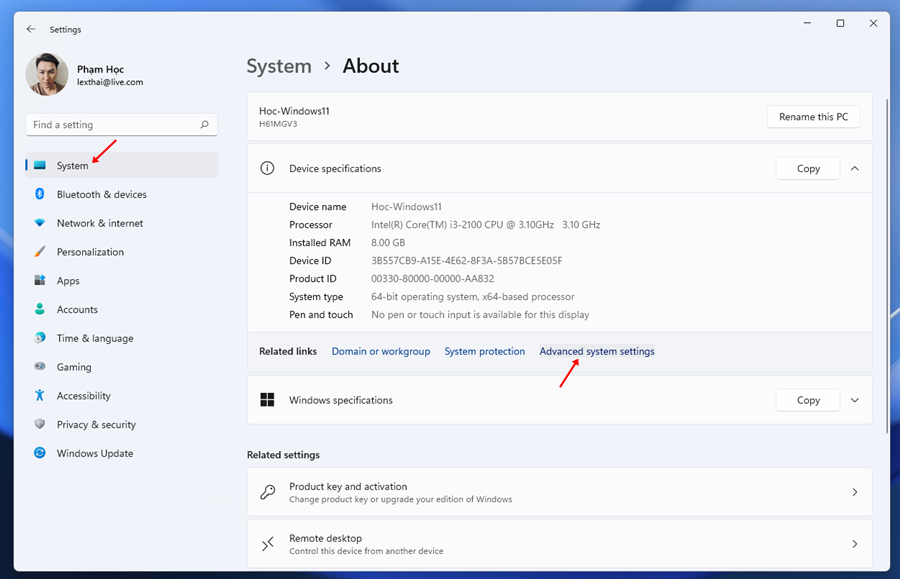This screenshot has width=900, height=579.
Task: Click System in the breadcrumb
Action: point(279,66)
